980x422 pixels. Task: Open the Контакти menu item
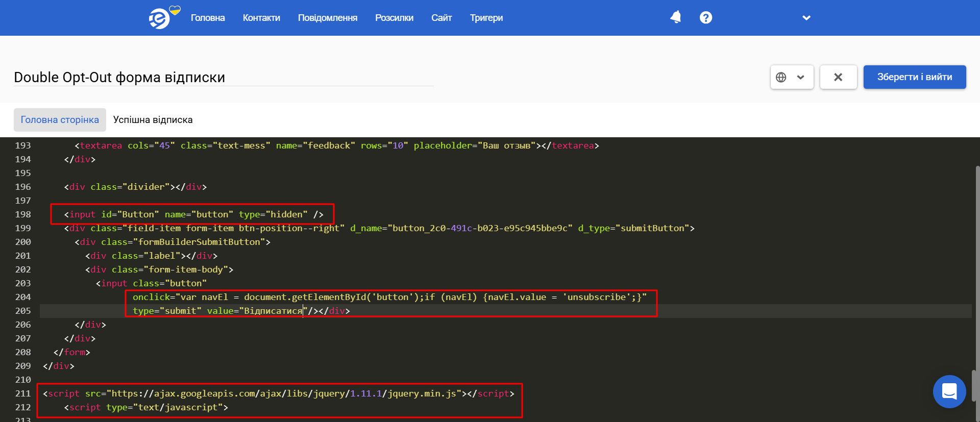click(x=261, y=18)
